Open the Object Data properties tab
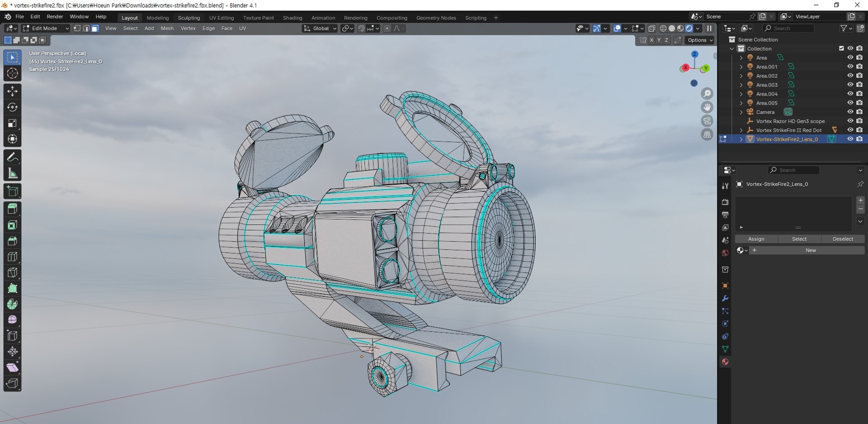The height and width of the screenshot is (424, 868). 725,349
